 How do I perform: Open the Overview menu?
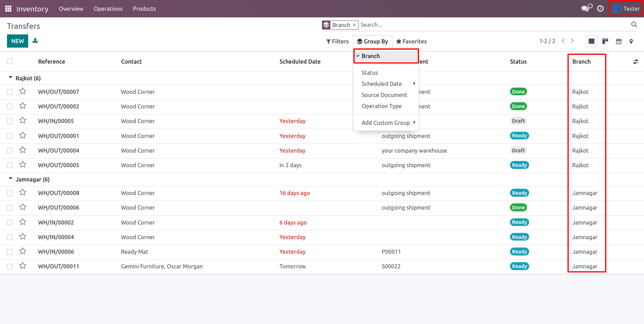(71, 9)
